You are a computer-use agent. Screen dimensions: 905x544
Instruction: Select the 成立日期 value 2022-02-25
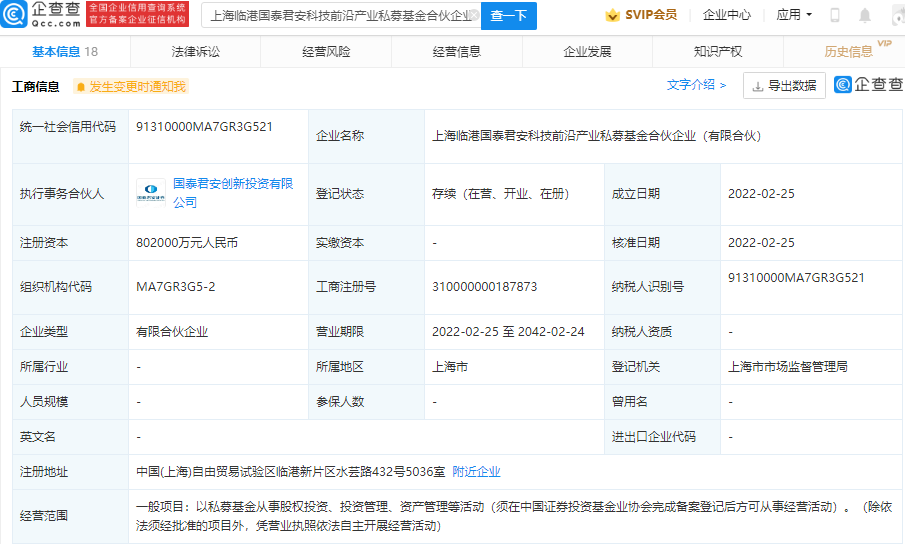click(x=761, y=194)
